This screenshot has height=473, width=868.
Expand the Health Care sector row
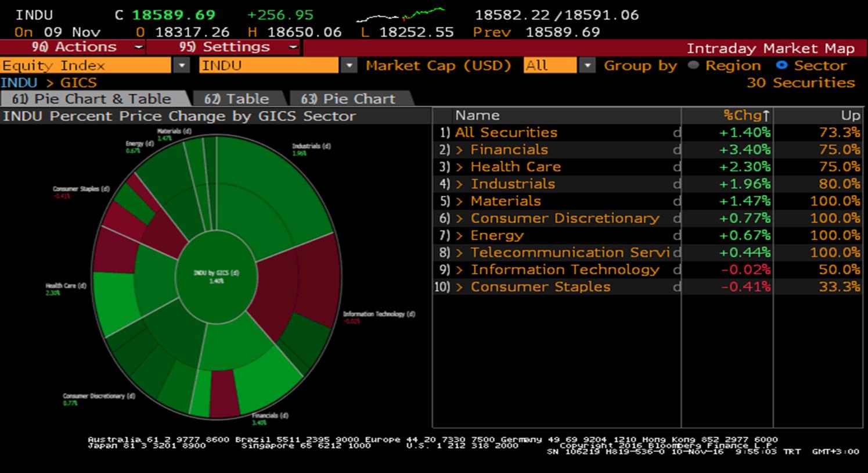pos(459,167)
